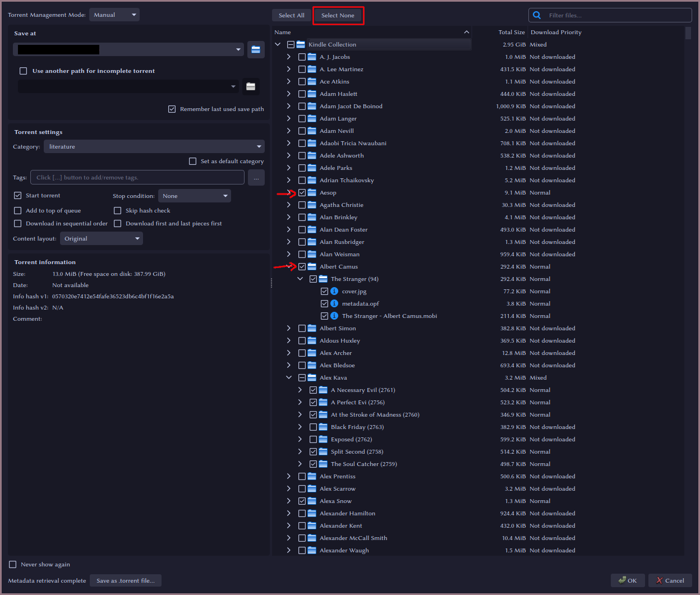This screenshot has height=595, width=700.
Task: Click the folder icon of Black Friday (2763)
Action: point(323,427)
